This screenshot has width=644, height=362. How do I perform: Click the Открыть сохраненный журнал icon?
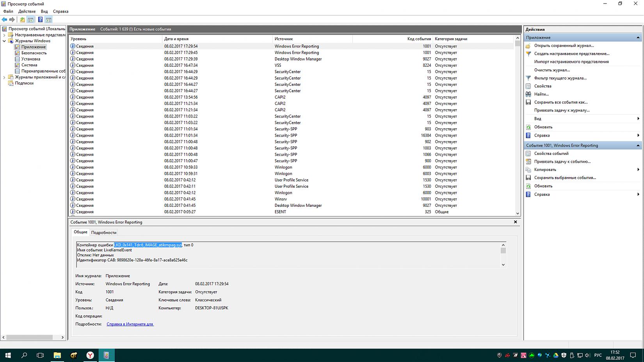(528, 46)
